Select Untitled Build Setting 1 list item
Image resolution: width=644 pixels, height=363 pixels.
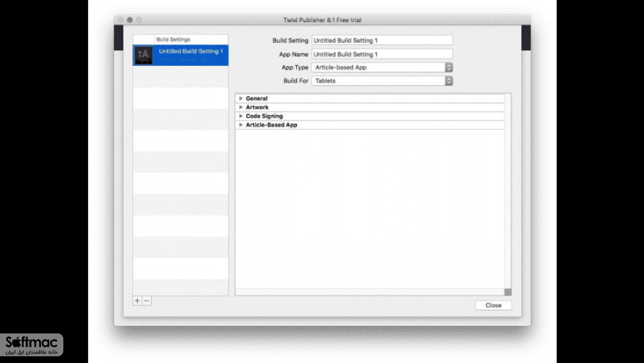click(x=181, y=56)
